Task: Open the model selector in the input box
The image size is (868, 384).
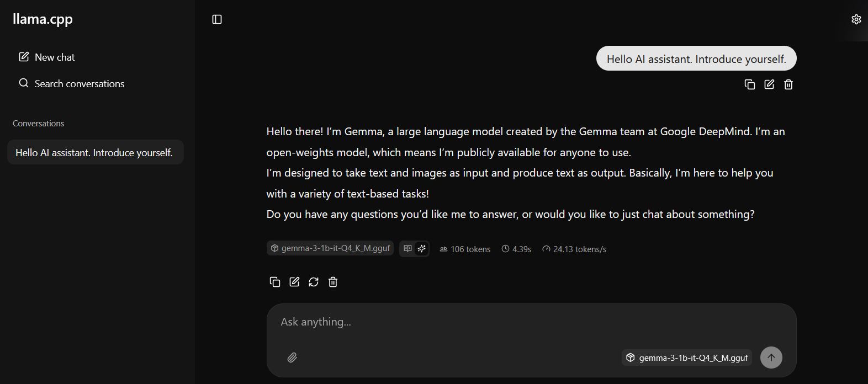Action: (687, 358)
